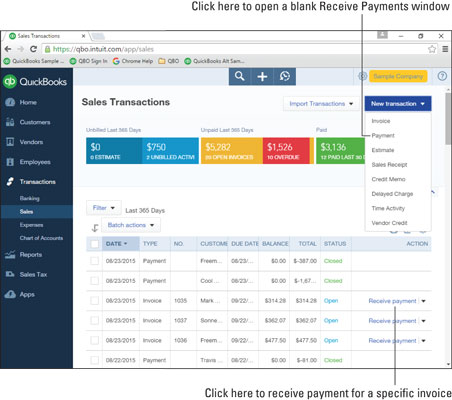Open the plus Create menu icon
The image size is (452, 400).
point(262,77)
